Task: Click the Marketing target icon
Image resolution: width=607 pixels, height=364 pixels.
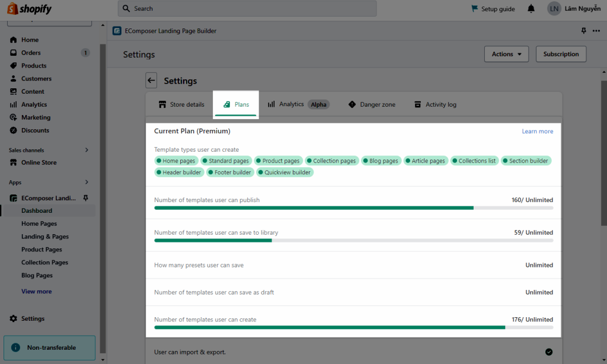Action: pos(14,117)
